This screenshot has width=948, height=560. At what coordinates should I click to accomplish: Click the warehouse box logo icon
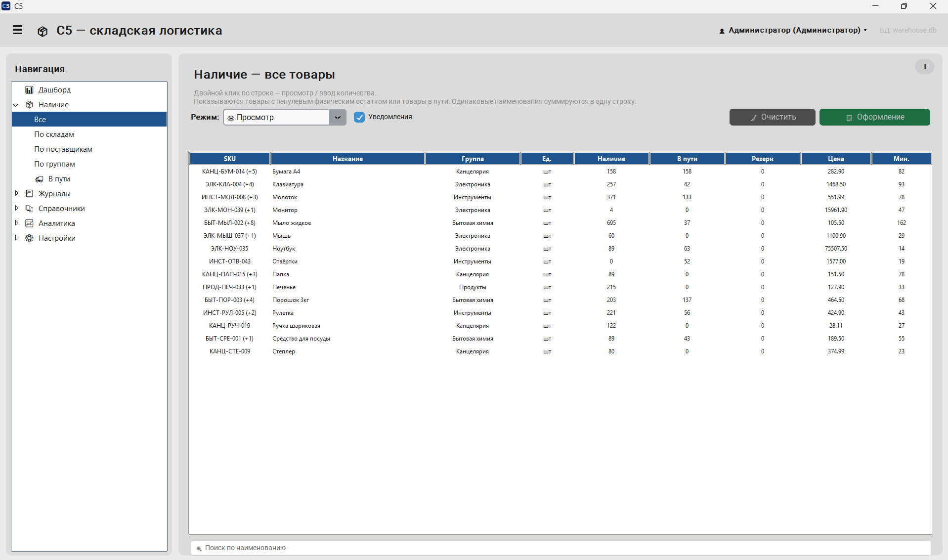tap(43, 31)
